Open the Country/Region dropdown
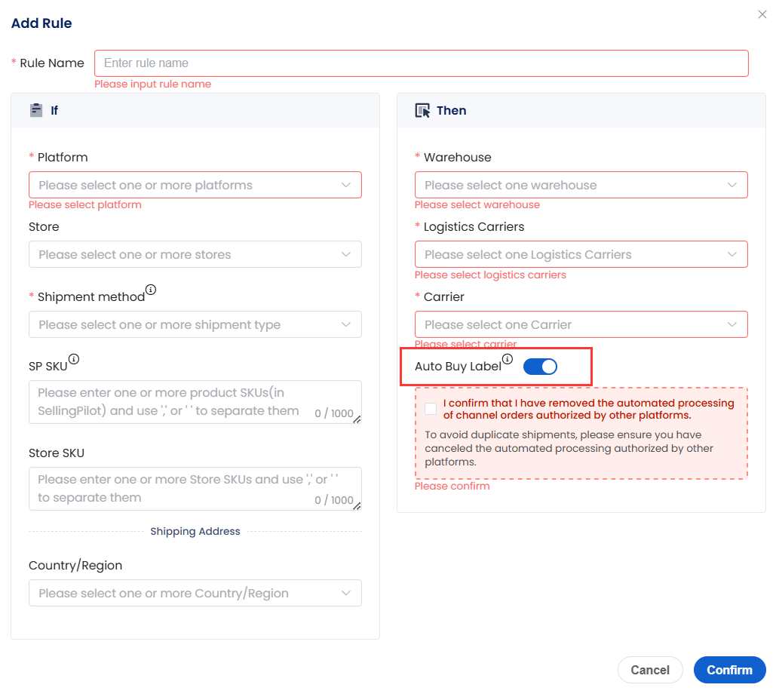 click(x=195, y=593)
